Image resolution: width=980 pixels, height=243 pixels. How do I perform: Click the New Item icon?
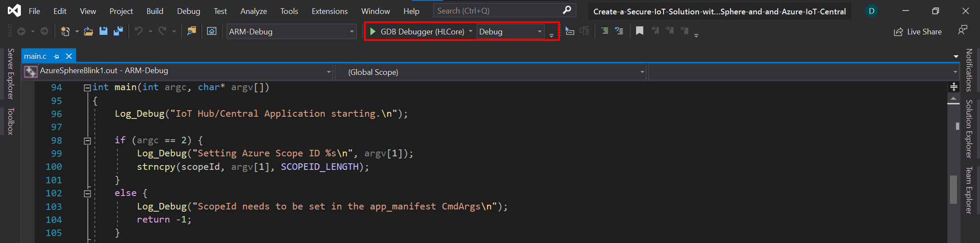point(65,31)
